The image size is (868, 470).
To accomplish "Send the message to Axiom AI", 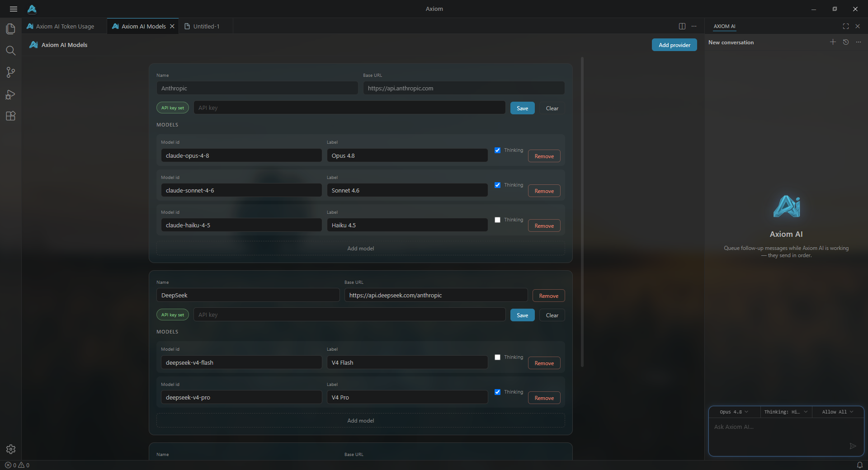I will tap(853, 446).
